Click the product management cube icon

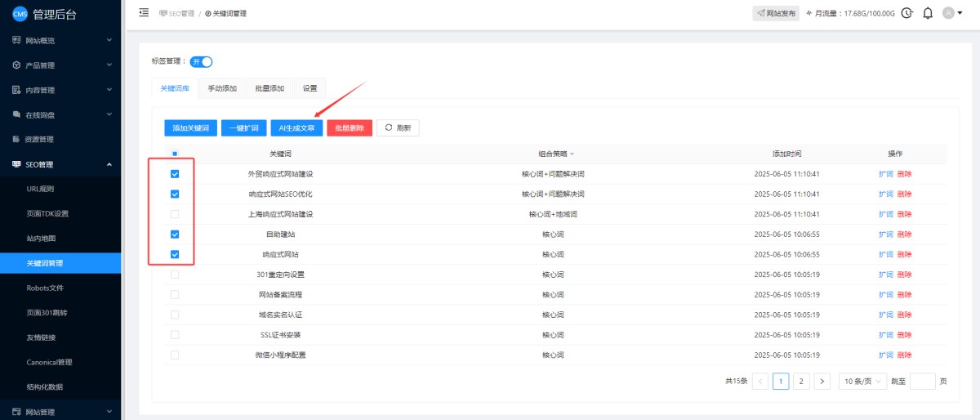16,65
